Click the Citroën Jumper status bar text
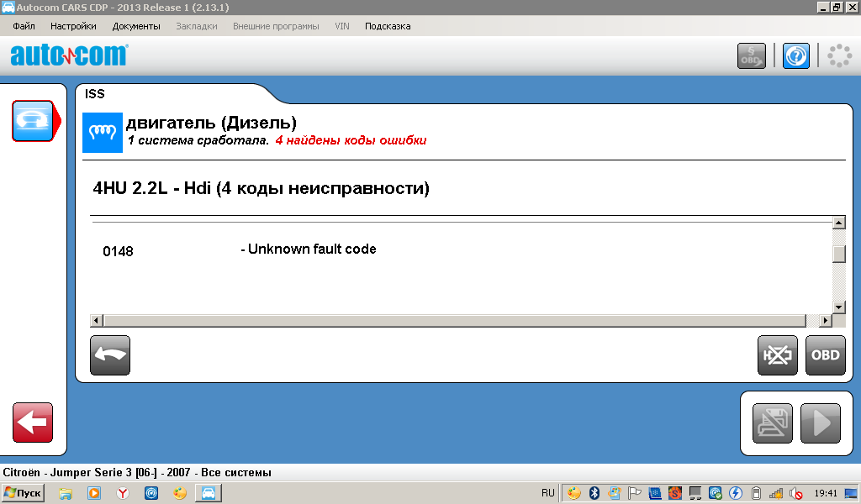This screenshot has height=504, width=861. (x=137, y=472)
